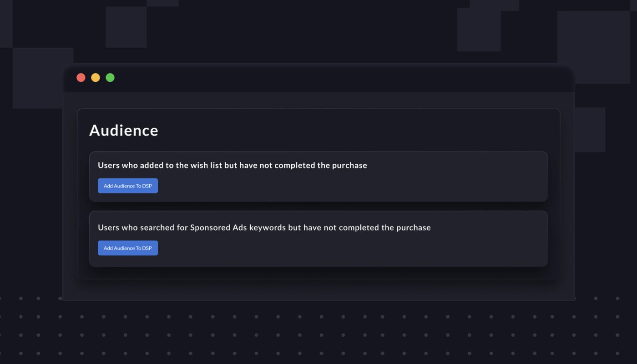Click the dark window title bar
The image size is (637, 364).
point(318,78)
